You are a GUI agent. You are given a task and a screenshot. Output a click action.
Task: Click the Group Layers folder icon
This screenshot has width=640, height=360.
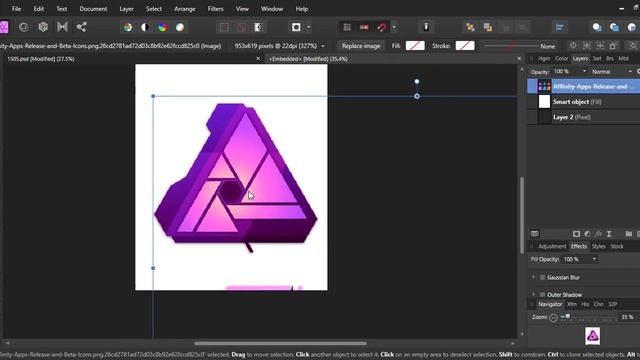click(629, 234)
